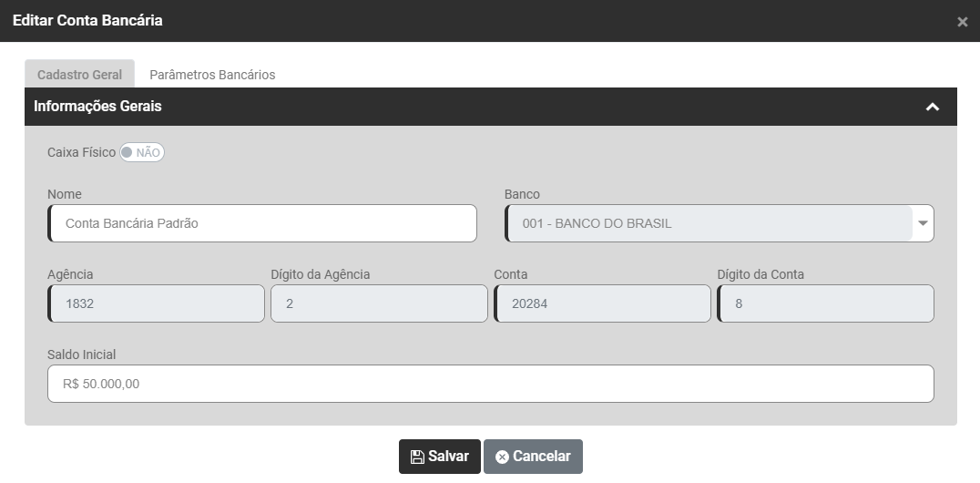Click the Informações Gerais header title
This screenshot has width=980, height=483.
click(x=97, y=107)
